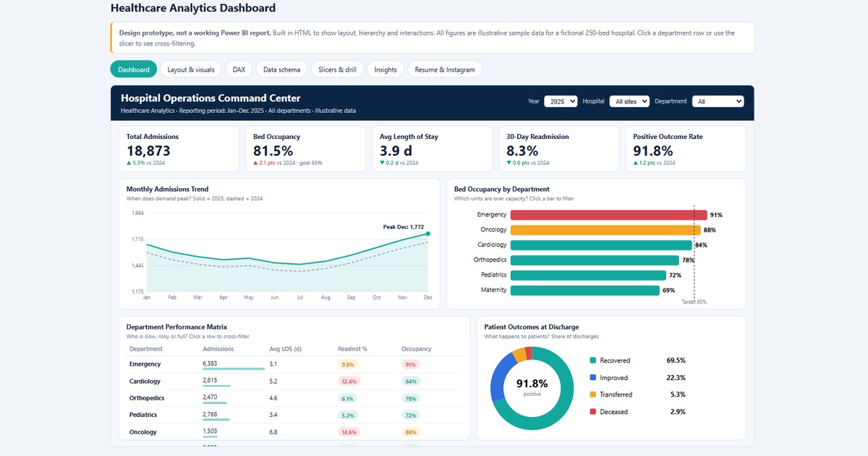This screenshot has height=456, width=868.
Task: Click the Transferred legend swatch
Action: tap(593, 394)
